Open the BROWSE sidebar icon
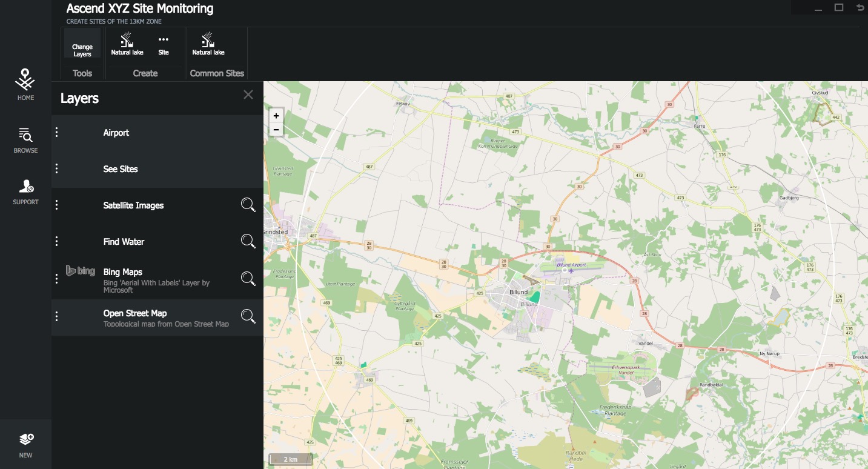The width and height of the screenshot is (868, 469). click(x=25, y=140)
